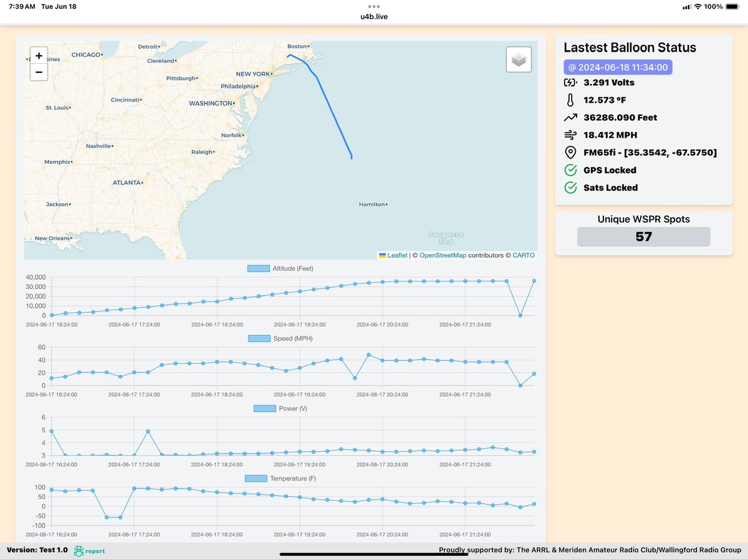Viewport: 748px width, 560px height.
Task: Tap the cellular signal bars
Action: pyautogui.click(x=687, y=7)
